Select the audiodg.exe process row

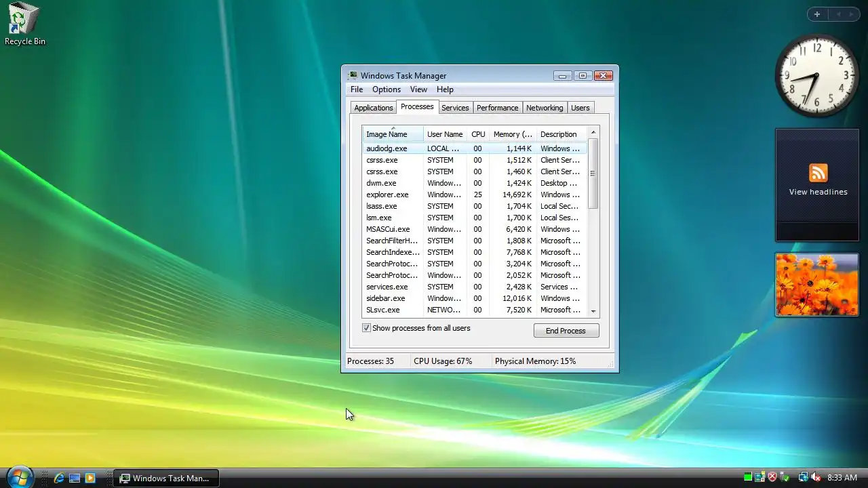475,148
